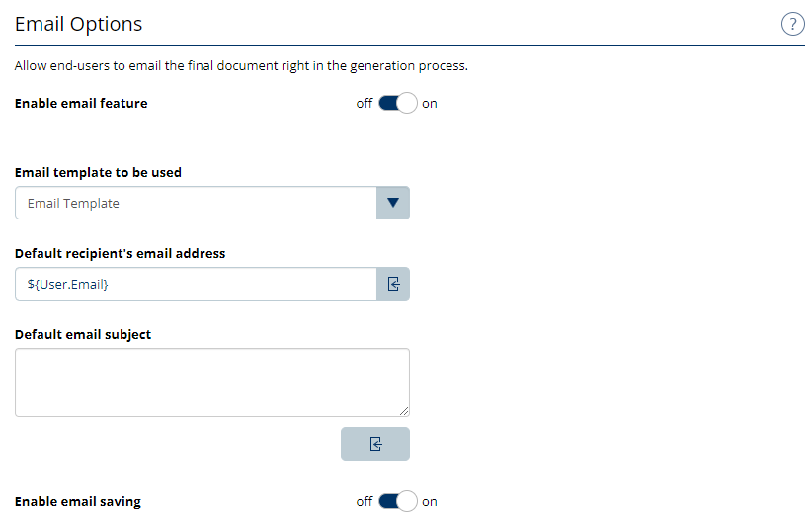Click the "Email template to be used" label
This screenshot has height=526, width=812.
pos(98,172)
